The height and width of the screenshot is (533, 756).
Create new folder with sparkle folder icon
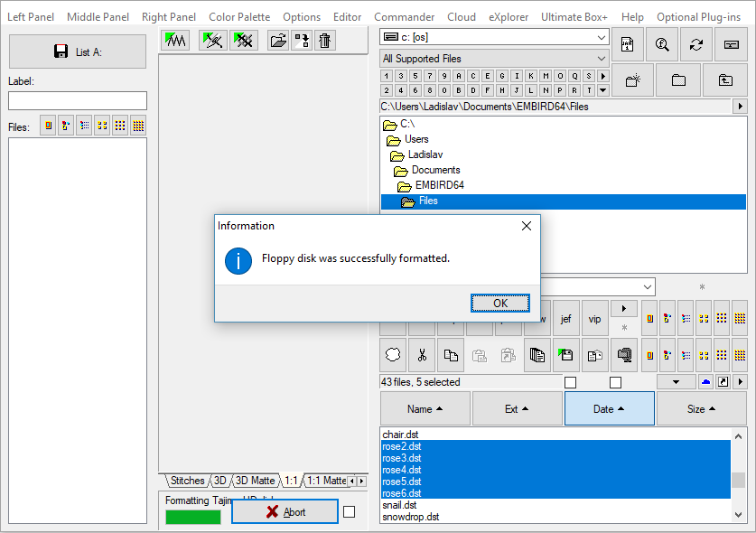coord(633,80)
